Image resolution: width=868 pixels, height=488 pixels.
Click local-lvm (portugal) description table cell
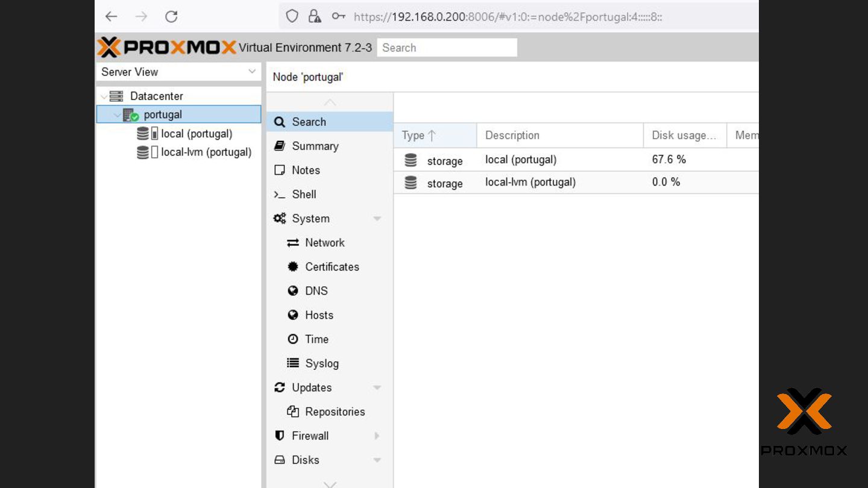pyautogui.click(x=560, y=182)
